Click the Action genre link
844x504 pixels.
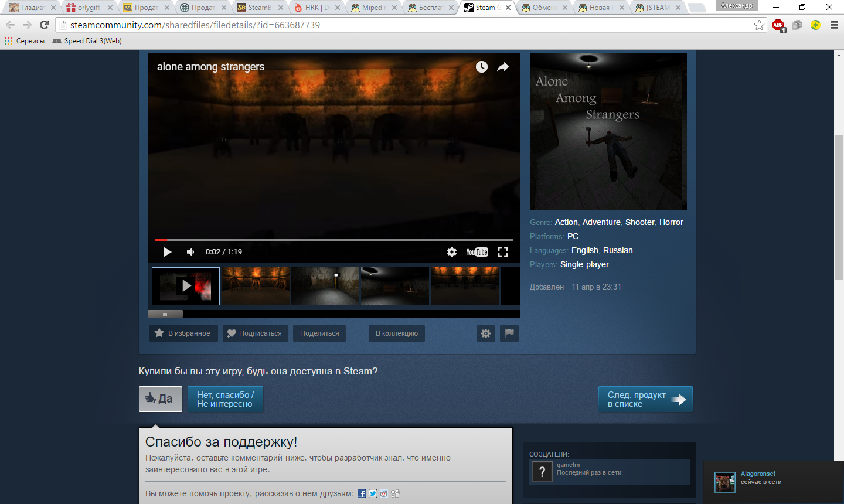pyautogui.click(x=566, y=222)
